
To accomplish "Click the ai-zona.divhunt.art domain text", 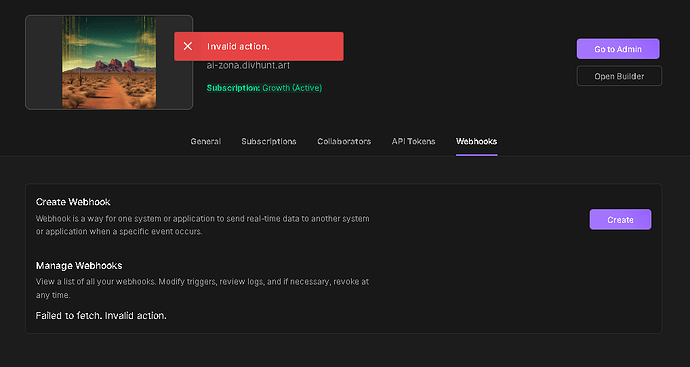I will pos(248,66).
